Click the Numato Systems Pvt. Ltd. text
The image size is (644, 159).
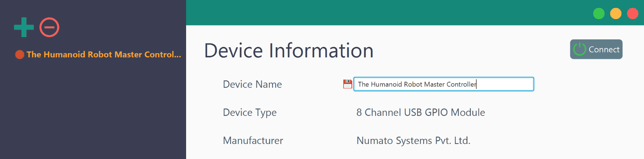413,141
